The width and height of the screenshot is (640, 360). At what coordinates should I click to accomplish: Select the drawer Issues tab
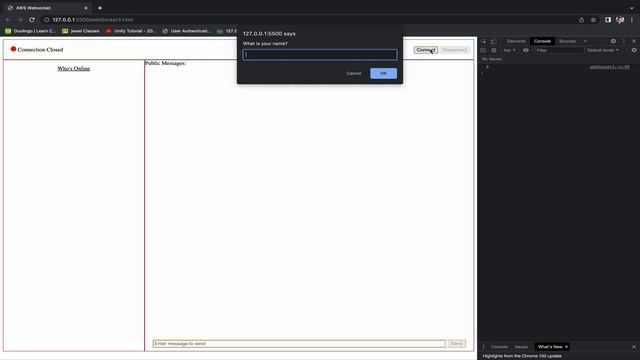pos(521,347)
